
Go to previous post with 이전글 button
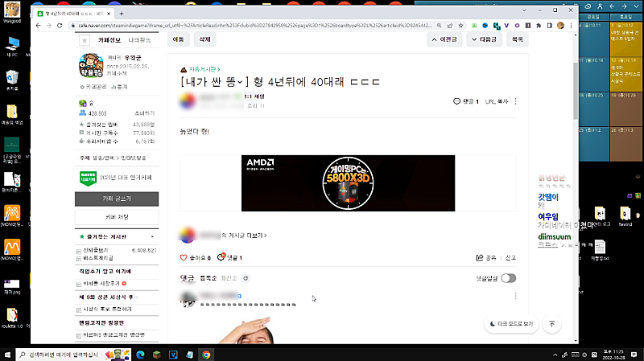tap(444, 39)
